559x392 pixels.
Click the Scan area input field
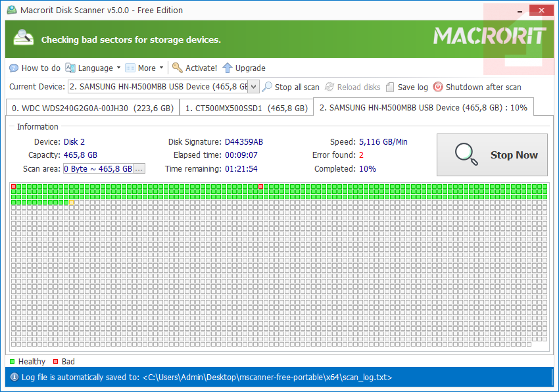99,169
